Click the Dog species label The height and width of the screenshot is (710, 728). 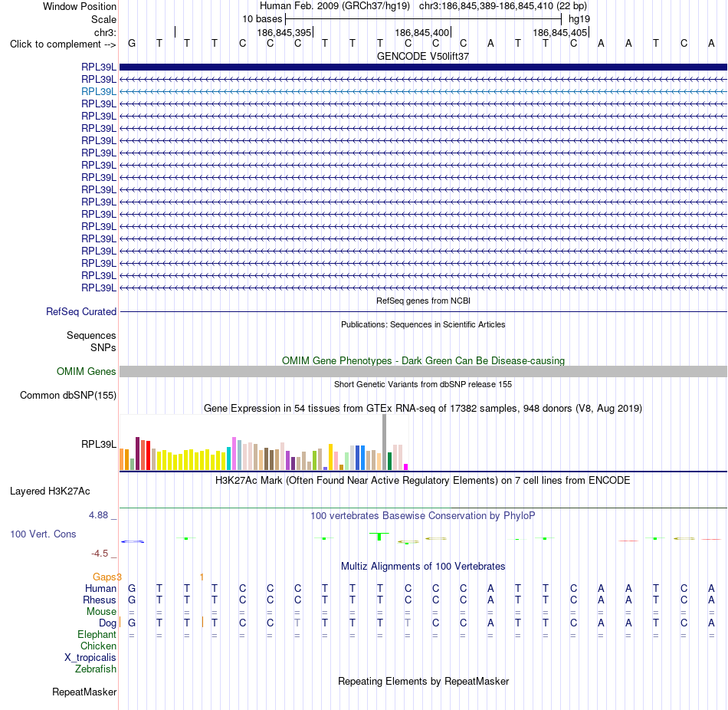click(x=107, y=623)
